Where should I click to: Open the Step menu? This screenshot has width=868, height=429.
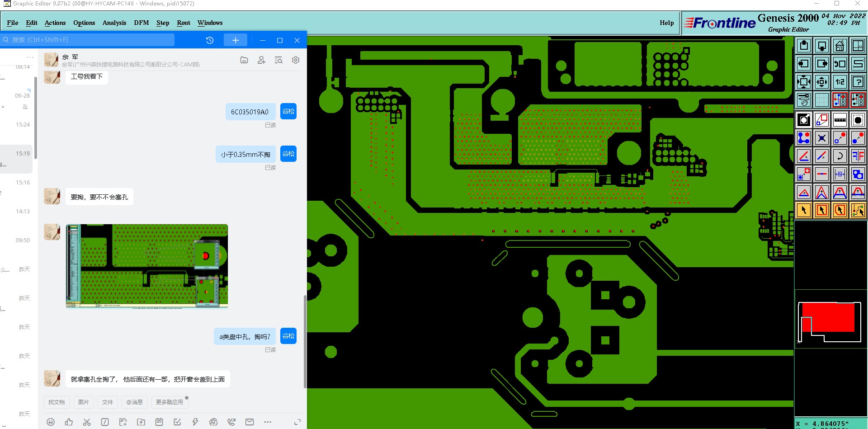tap(163, 23)
